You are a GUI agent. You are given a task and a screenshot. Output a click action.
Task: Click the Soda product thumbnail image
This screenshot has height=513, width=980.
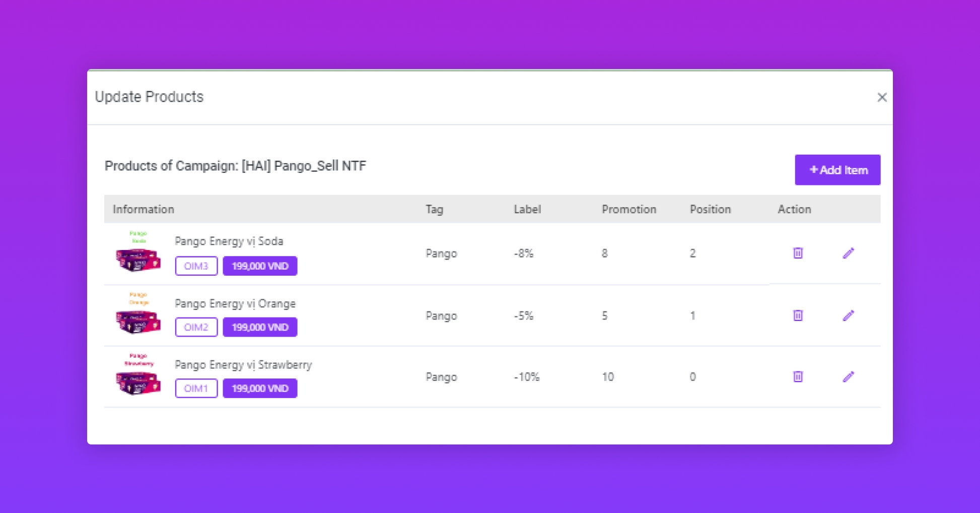tap(138, 252)
